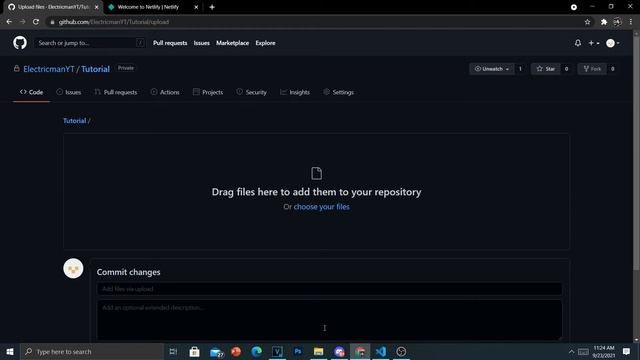Open OBS Studio from the taskbar
The image size is (640, 360).
pyautogui.click(x=401, y=351)
